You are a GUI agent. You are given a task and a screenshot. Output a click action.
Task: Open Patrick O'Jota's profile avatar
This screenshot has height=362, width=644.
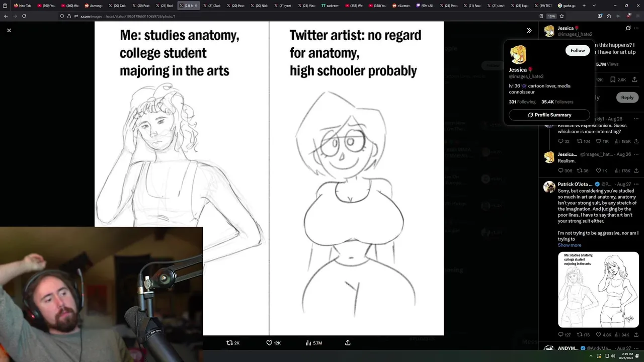pos(549,187)
